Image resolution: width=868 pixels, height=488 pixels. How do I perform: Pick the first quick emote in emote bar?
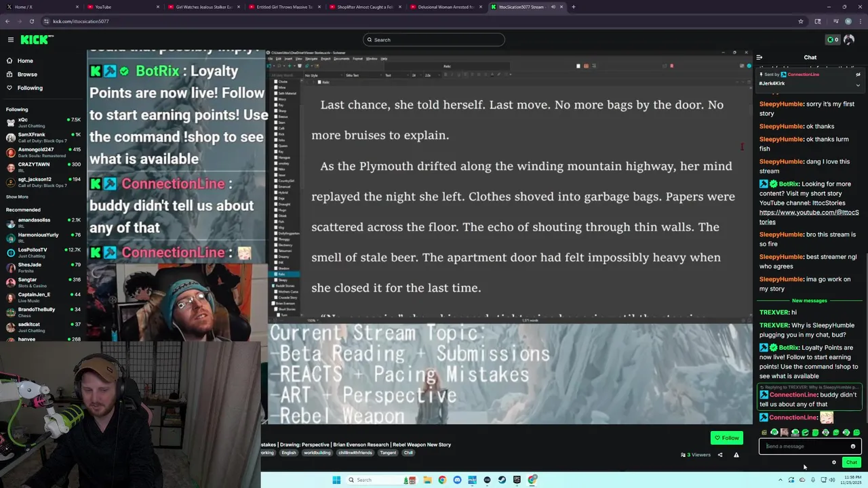[x=764, y=432]
